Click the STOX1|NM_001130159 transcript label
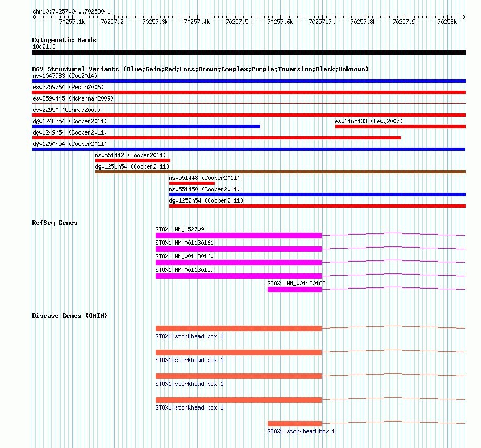 [x=184, y=270]
